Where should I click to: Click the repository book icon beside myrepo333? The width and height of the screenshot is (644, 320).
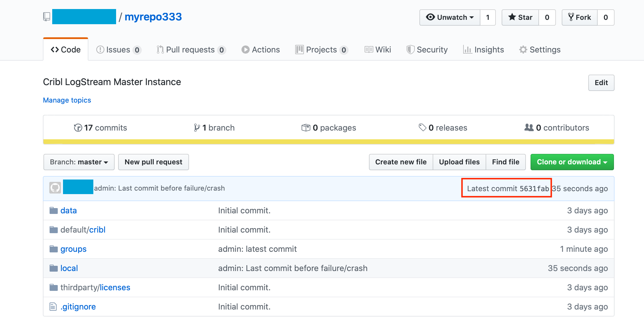click(46, 17)
